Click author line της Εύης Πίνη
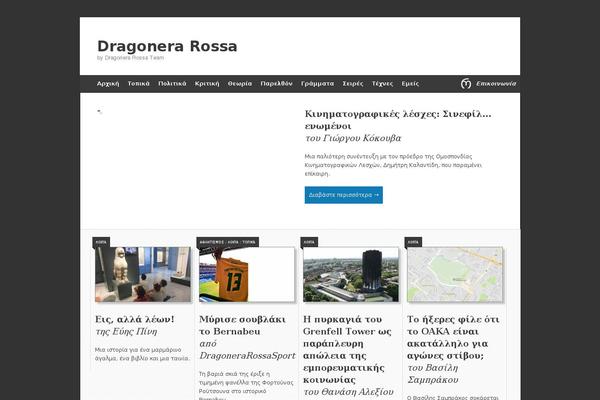 pos(126,331)
